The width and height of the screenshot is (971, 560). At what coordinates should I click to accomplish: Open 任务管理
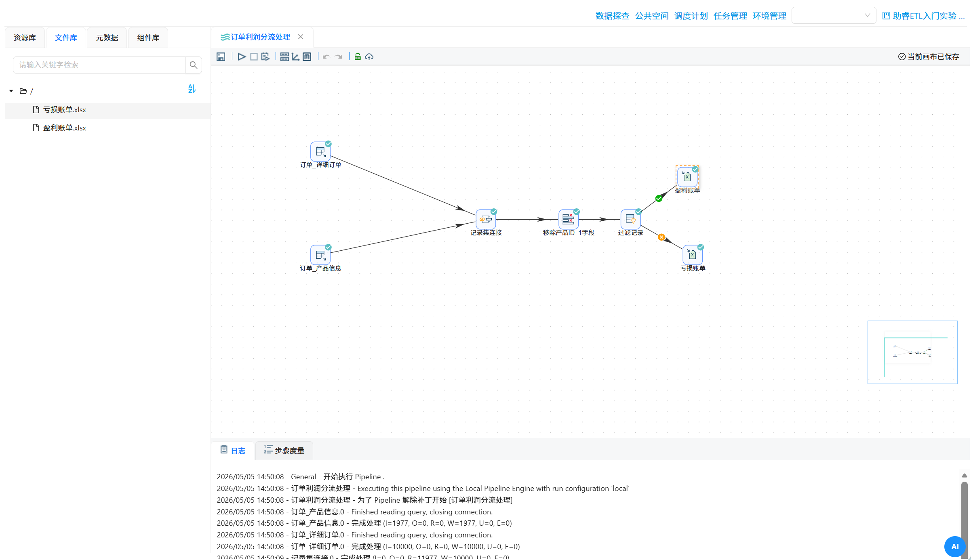(730, 16)
